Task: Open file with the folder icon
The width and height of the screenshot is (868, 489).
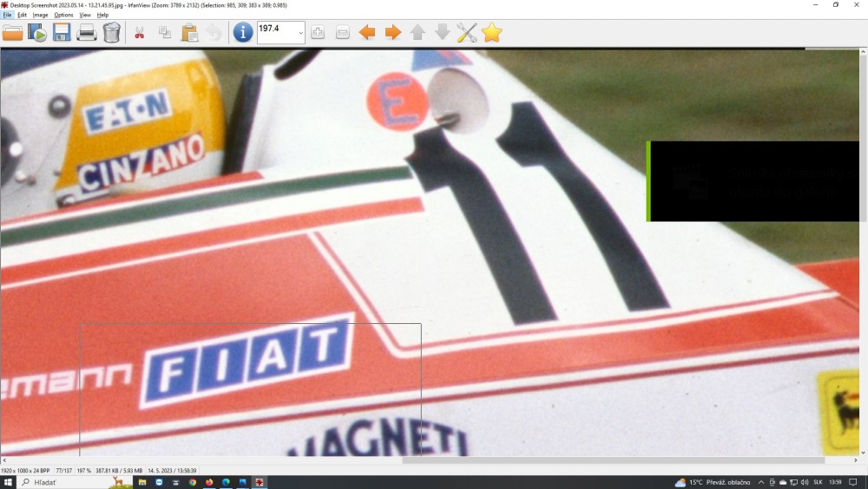Action: click(x=12, y=33)
